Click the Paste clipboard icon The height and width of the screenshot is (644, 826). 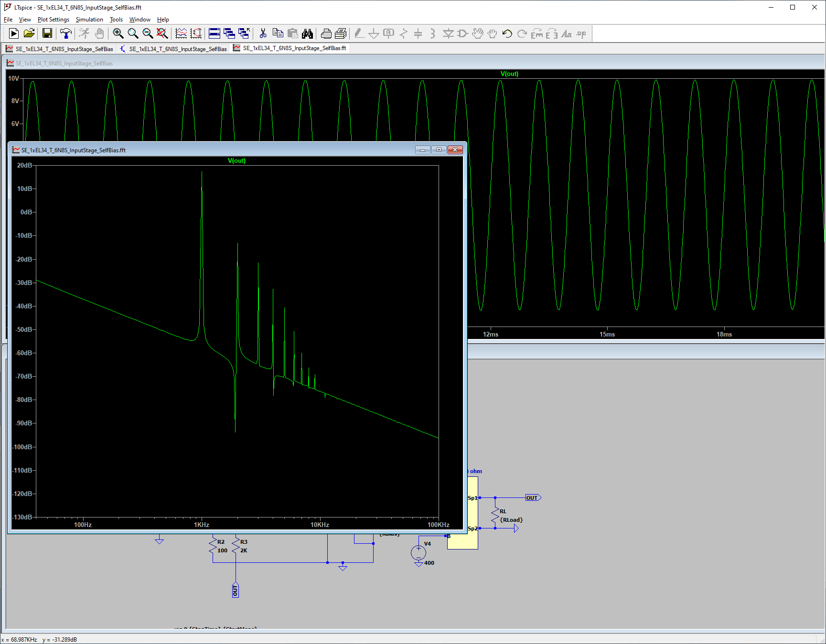point(292,33)
